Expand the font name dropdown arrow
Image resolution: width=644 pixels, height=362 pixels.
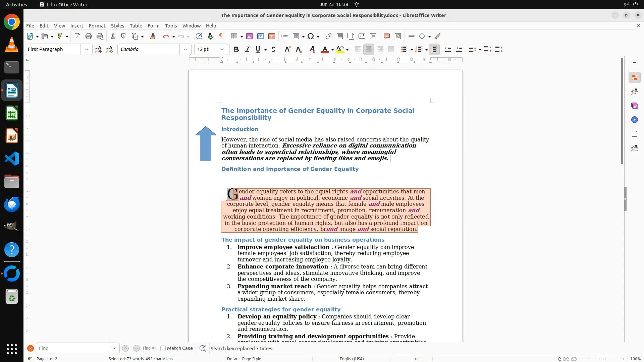[185, 49]
